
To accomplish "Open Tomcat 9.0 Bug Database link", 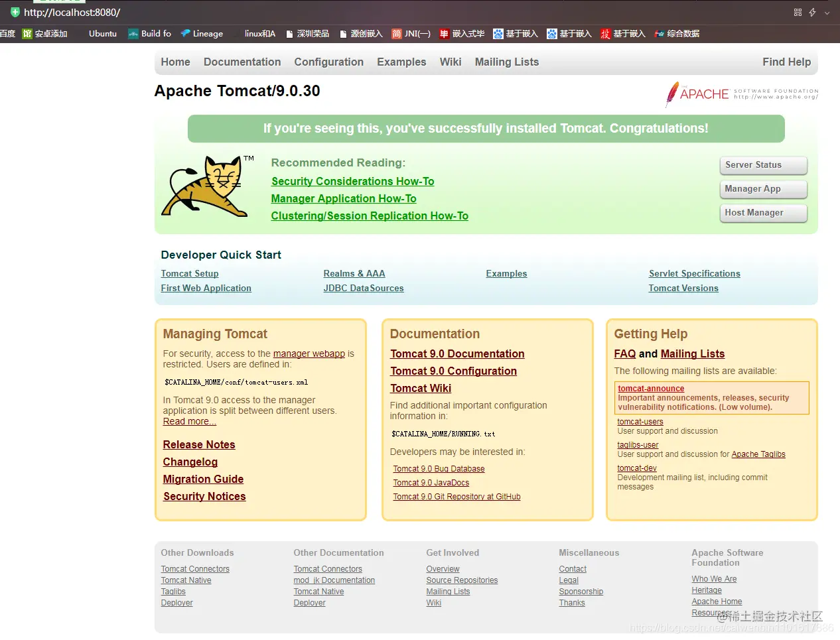I will coord(439,469).
